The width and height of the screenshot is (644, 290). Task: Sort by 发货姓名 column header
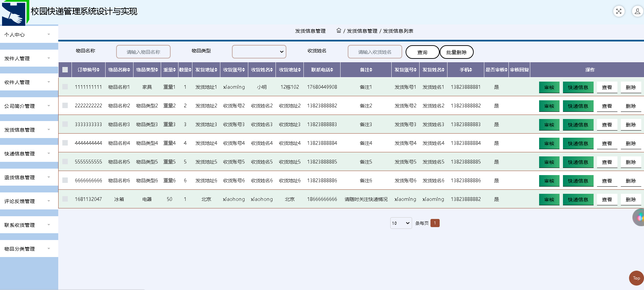click(434, 70)
